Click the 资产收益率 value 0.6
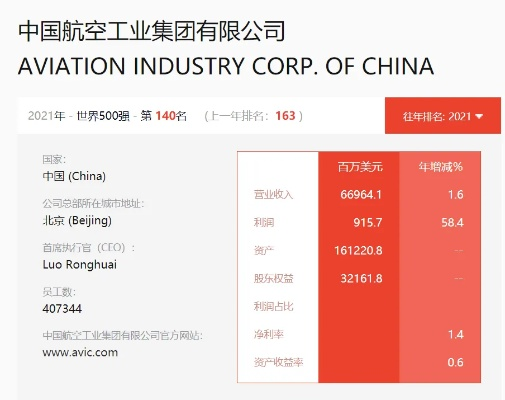Image resolution: width=505 pixels, height=400 pixels. 455,362
